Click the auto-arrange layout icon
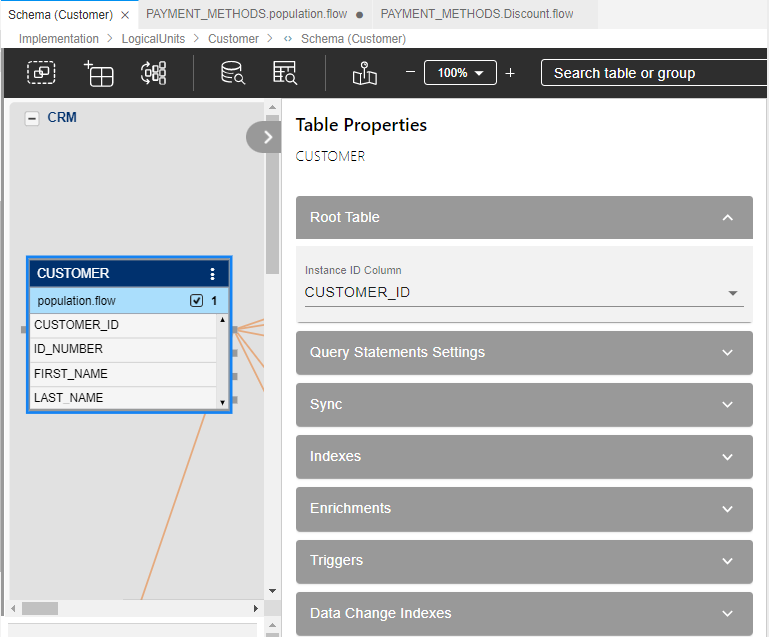The height and width of the screenshot is (637, 769). [154, 73]
